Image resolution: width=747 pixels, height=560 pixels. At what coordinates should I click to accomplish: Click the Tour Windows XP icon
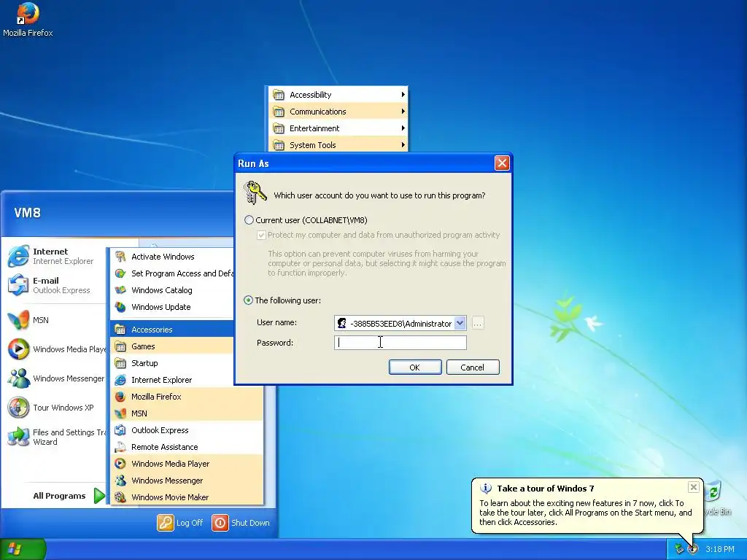pos(18,408)
